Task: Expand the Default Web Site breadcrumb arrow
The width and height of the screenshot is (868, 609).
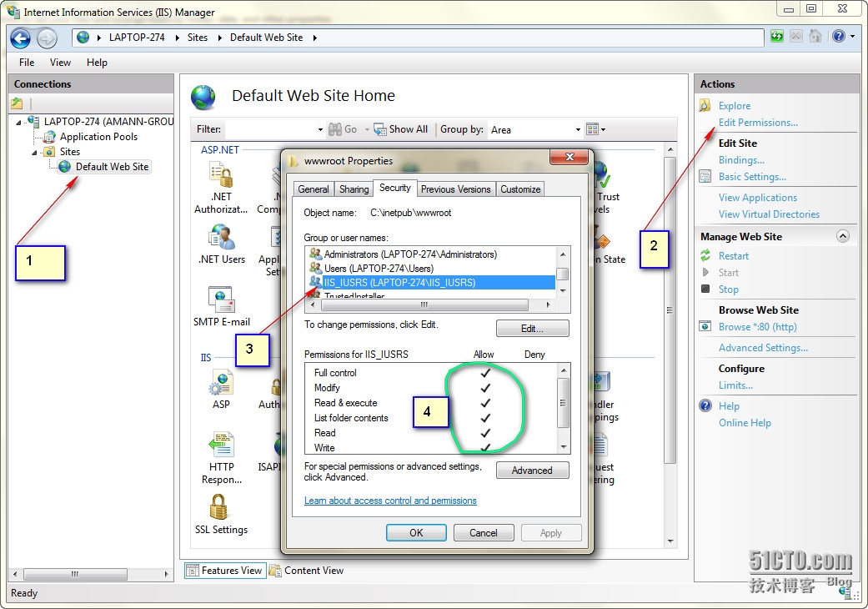Action: 314,38
